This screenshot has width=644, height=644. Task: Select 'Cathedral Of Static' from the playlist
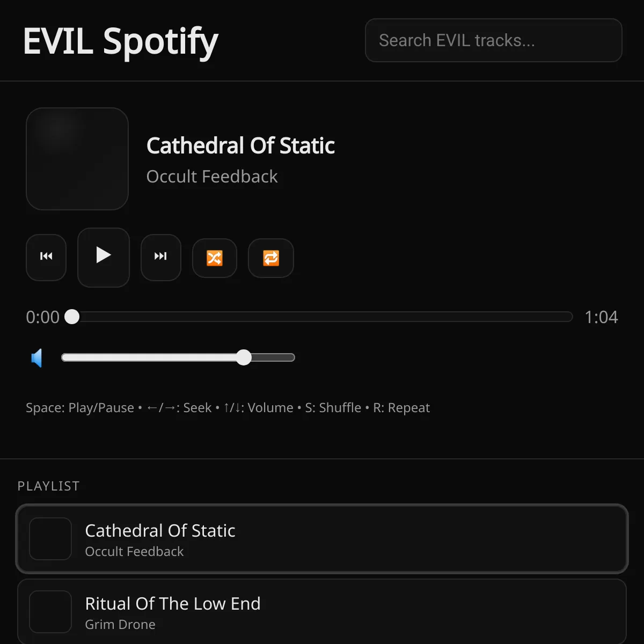tap(322, 539)
